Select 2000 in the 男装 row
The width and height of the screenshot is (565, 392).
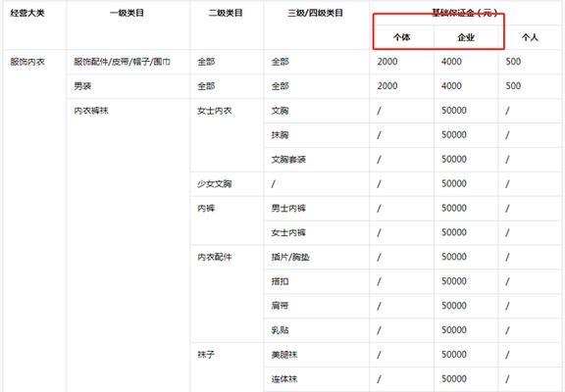(x=387, y=86)
